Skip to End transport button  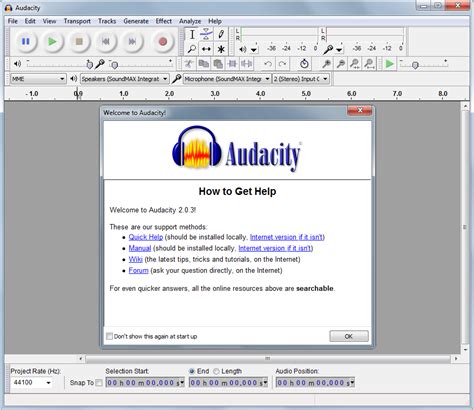click(133, 42)
